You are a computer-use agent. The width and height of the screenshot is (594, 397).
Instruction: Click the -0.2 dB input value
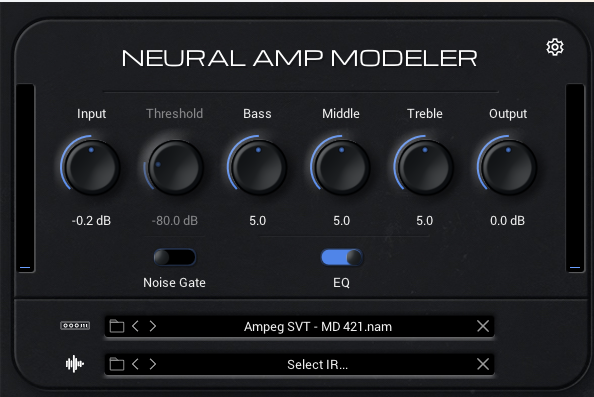click(91, 220)
